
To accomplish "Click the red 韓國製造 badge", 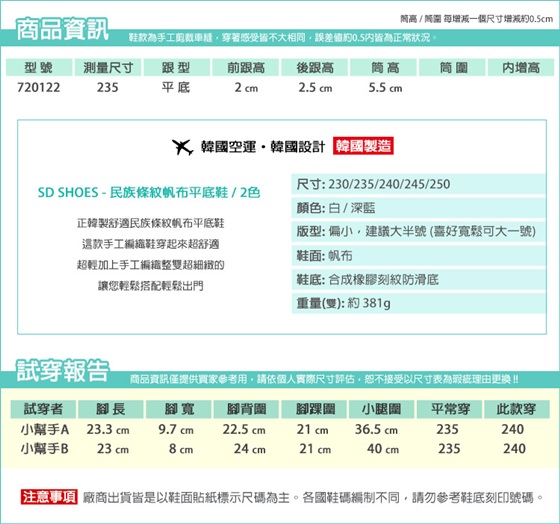I will [363, 146].
